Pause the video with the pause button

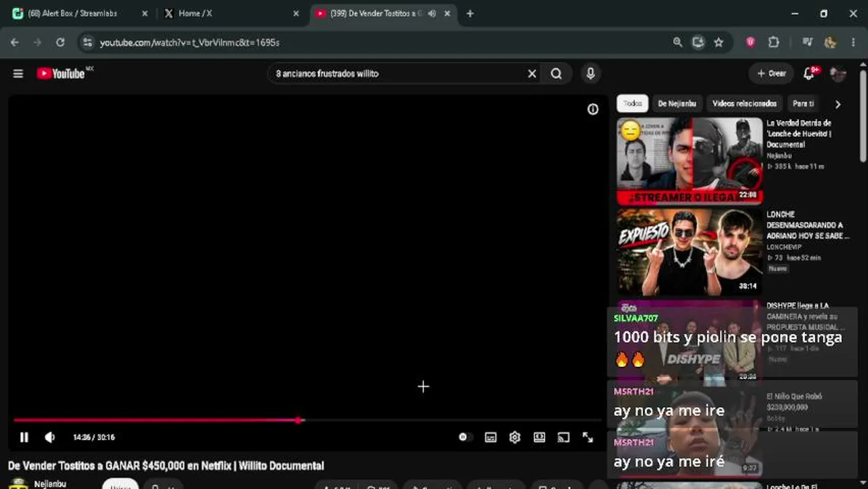click(24, 437)
